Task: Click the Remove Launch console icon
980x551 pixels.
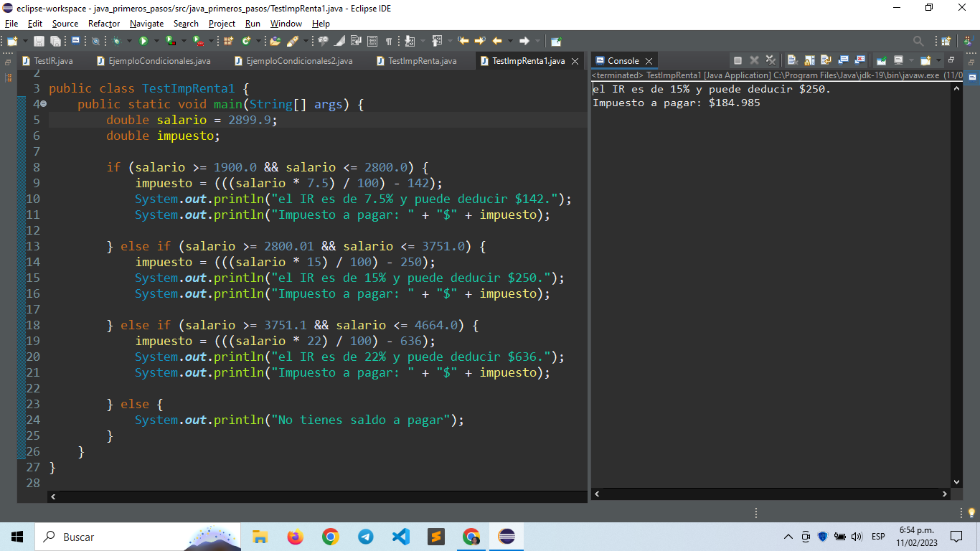Action: click(754, 60)
